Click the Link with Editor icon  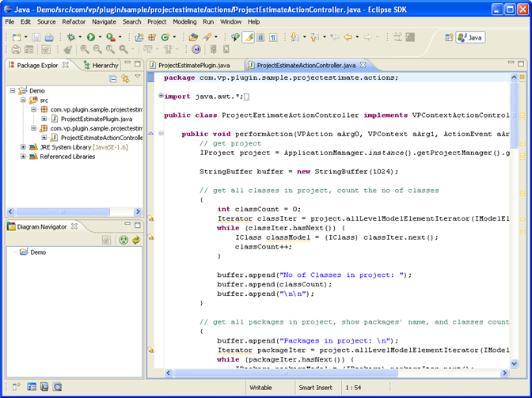(126, 79)
